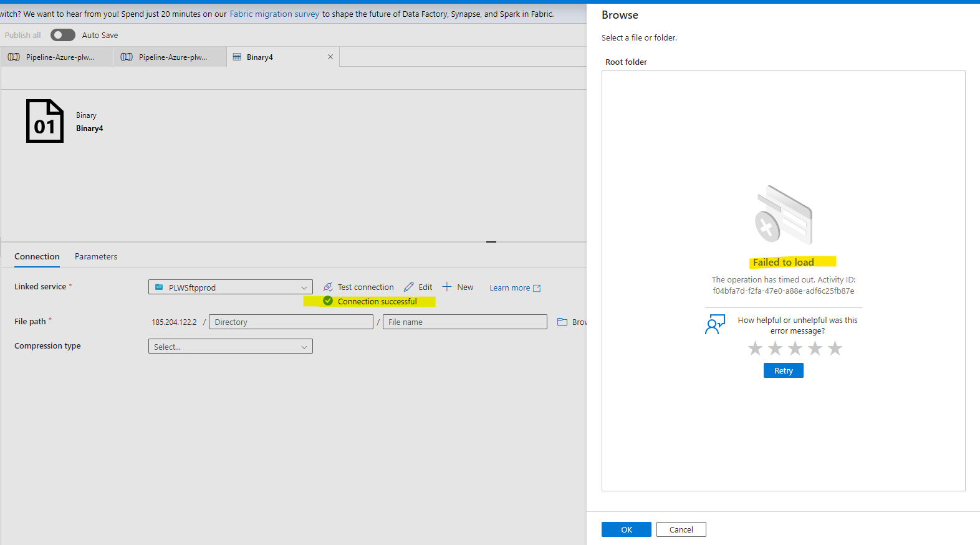
Task: Click the Edit pencil icon
Action: click(x=409, y=287)
